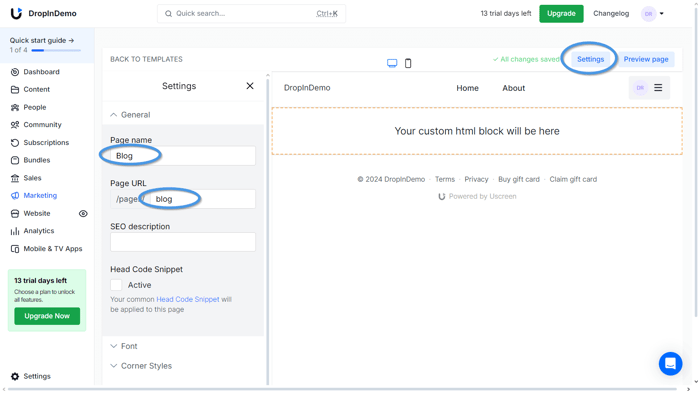This screenshot has height=393, width=700.
Task: Click the Settings gear icon in sidebar
Action: (15, 376)
